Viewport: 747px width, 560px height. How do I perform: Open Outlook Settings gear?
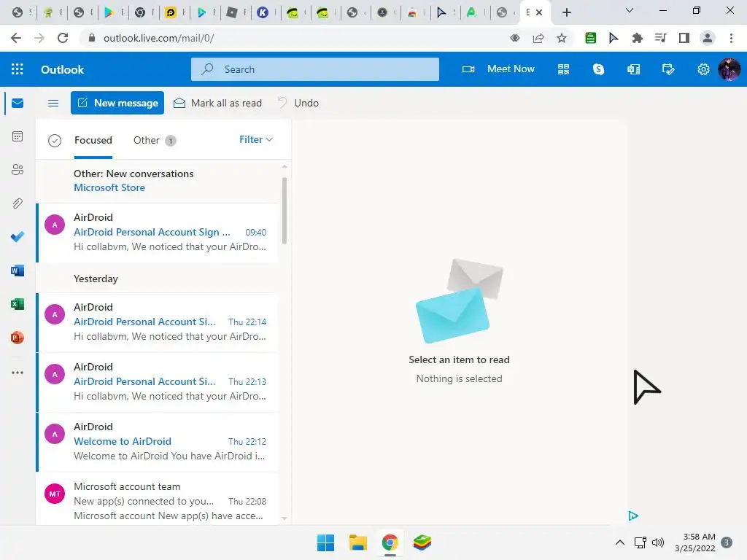[x=703, y=69]
